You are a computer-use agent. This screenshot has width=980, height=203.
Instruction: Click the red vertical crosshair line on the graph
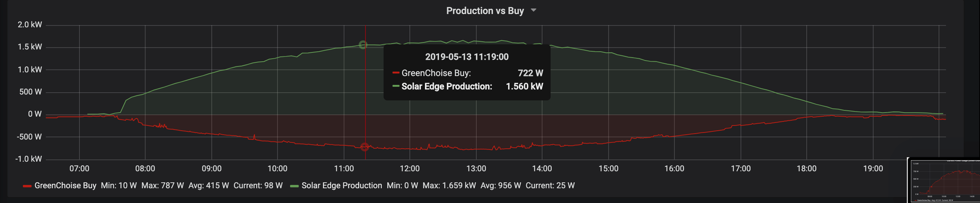pos(365,95)
